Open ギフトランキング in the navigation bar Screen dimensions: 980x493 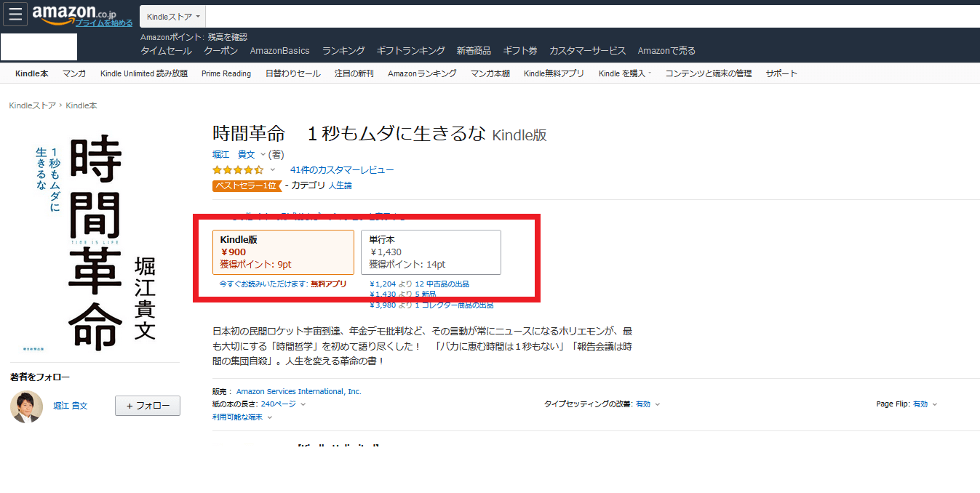click(x=410, y=51)
